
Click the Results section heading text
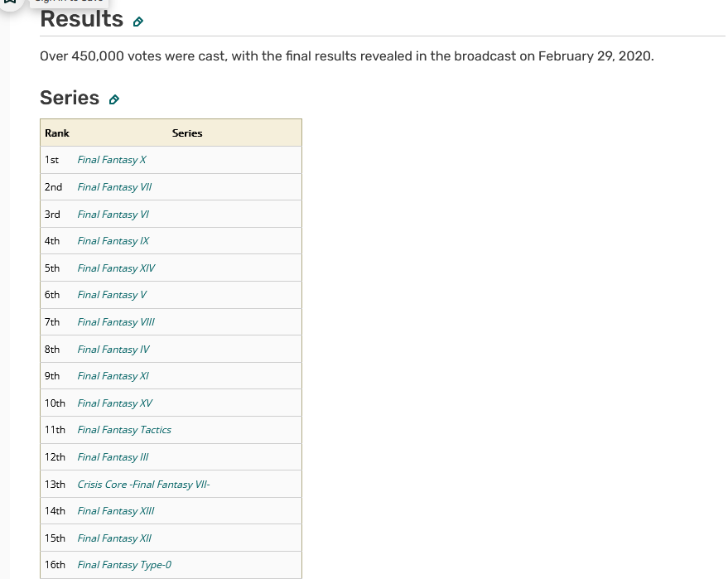pos(82,20)
